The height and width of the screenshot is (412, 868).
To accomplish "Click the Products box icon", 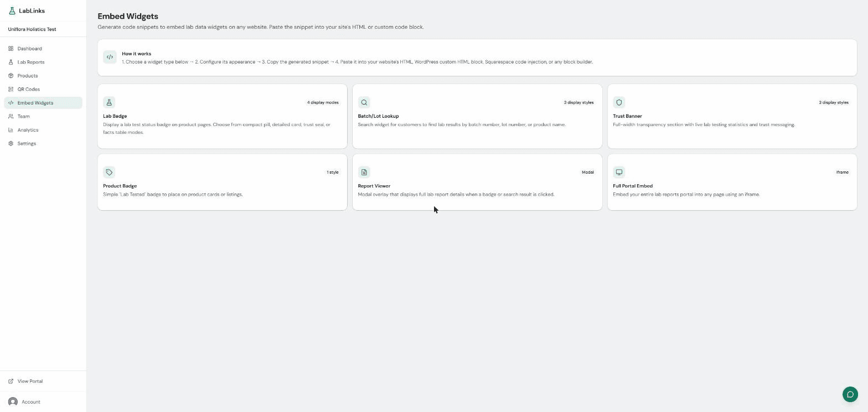I will click(11, 76).
